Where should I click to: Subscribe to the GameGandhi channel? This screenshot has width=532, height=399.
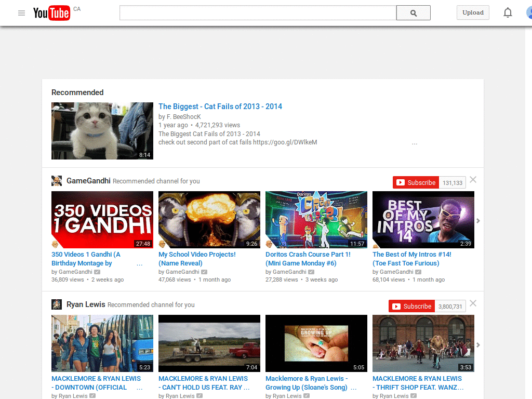(x=416, y=182)
